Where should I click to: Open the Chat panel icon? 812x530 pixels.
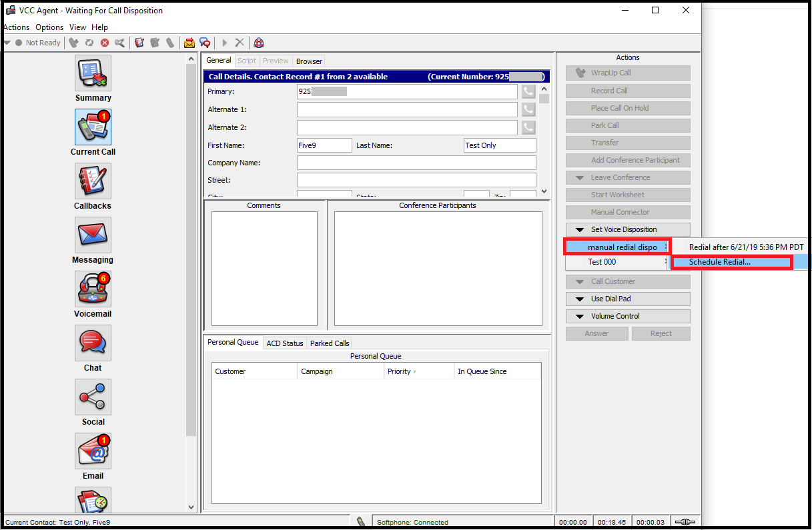(93, 343)
